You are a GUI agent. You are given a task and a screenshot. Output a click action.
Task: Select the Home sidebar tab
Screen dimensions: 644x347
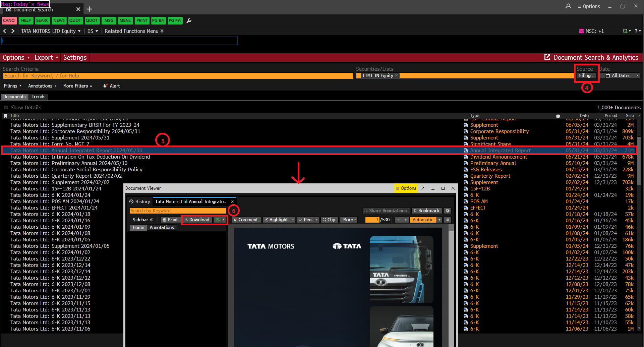(138, 227)
